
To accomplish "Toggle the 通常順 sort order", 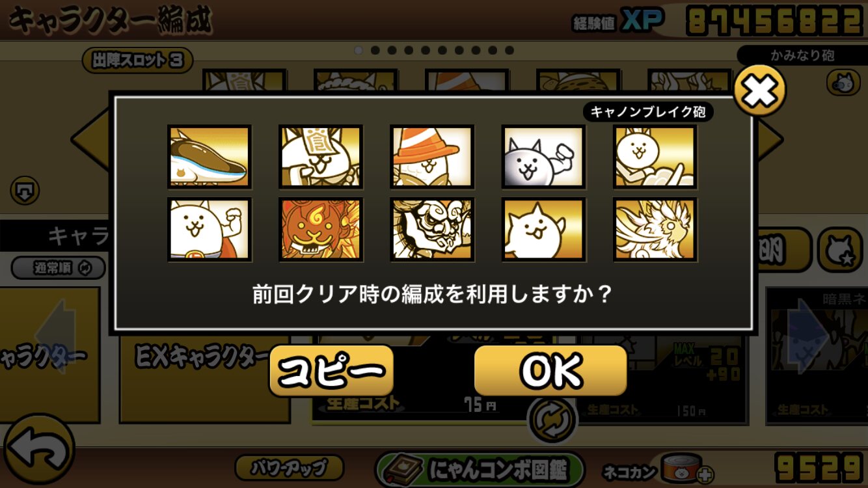I will (x=59, y=267).
